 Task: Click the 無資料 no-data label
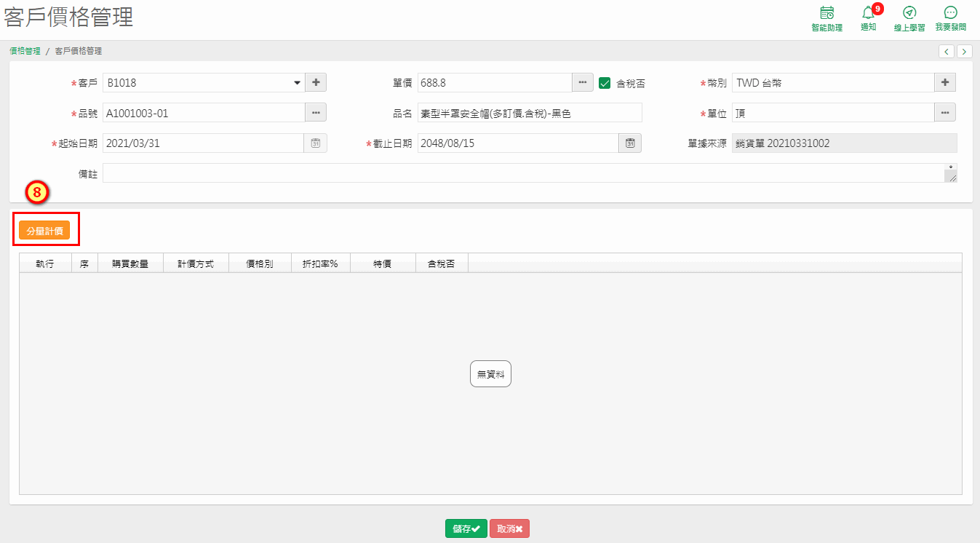point(490,374)
